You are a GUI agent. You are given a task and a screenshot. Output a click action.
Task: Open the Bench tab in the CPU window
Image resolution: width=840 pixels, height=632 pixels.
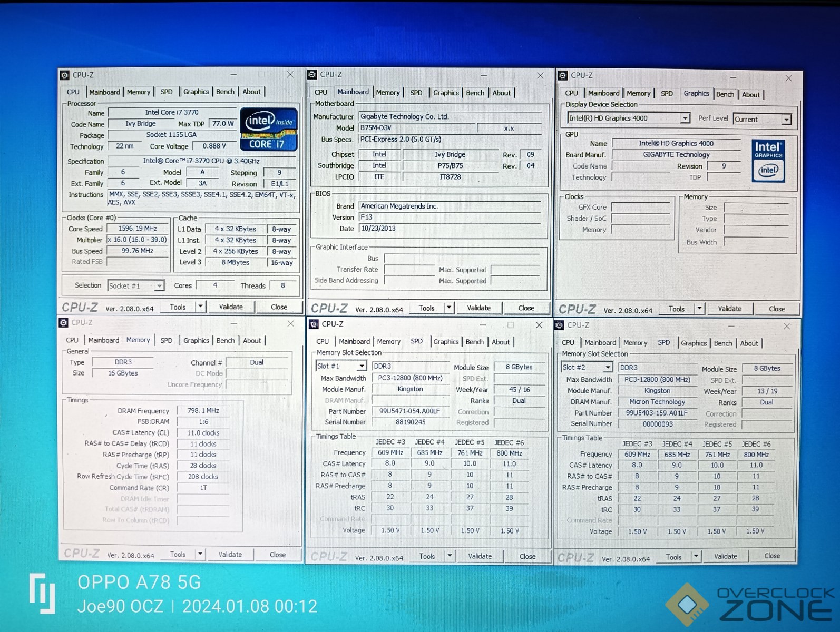[225, 92]
